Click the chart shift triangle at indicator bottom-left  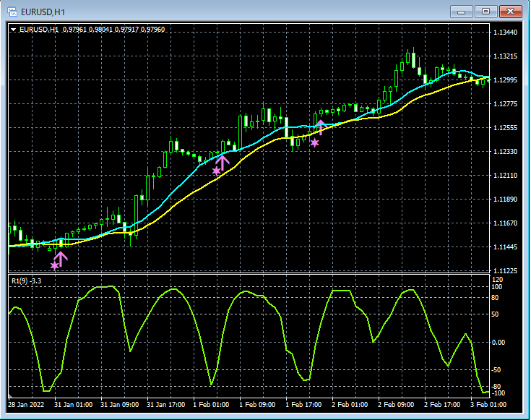(10, 395)
